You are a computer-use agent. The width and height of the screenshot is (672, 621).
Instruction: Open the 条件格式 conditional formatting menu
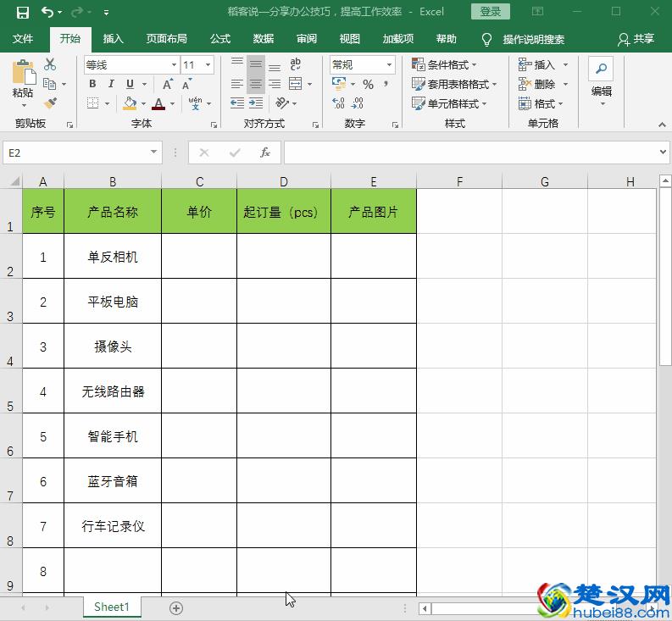coord(443,64)
